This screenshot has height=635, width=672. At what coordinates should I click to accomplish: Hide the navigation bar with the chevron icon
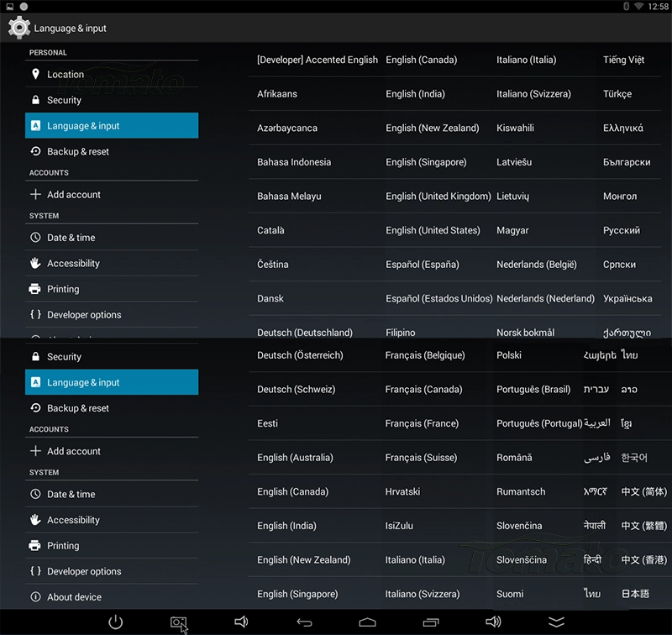coord(556,622)
